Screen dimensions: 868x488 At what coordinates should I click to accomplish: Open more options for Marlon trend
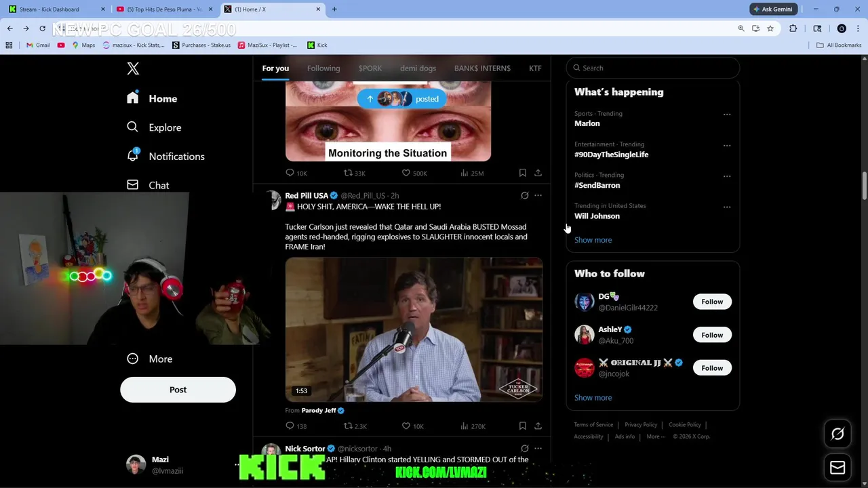click(x=727, y=114)
